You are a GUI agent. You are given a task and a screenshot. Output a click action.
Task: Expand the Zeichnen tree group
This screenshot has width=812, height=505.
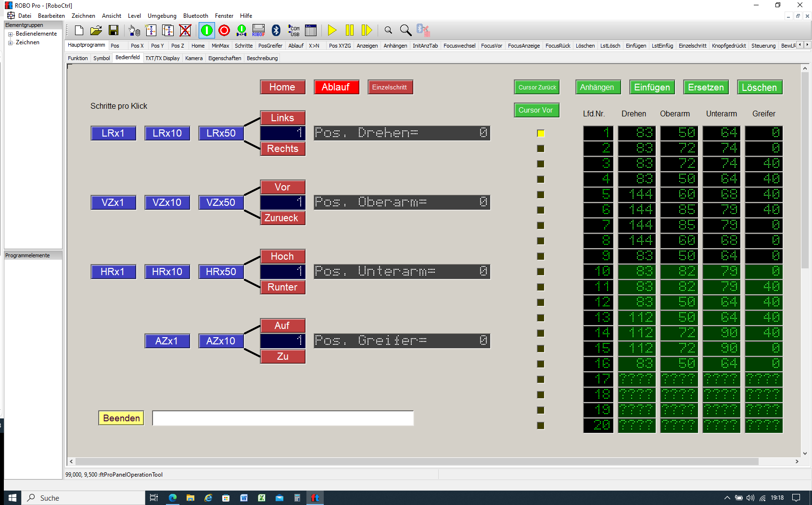tap(10, 43)
